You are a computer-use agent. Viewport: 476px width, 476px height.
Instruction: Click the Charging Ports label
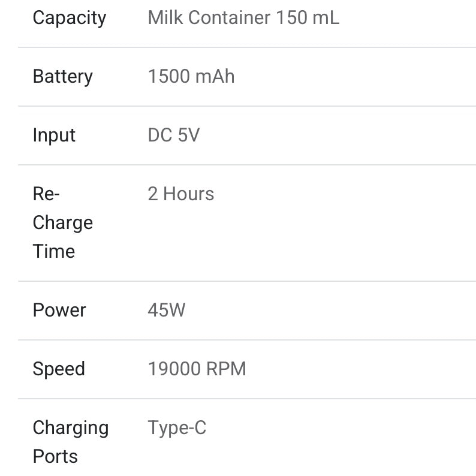click(70, 442)
